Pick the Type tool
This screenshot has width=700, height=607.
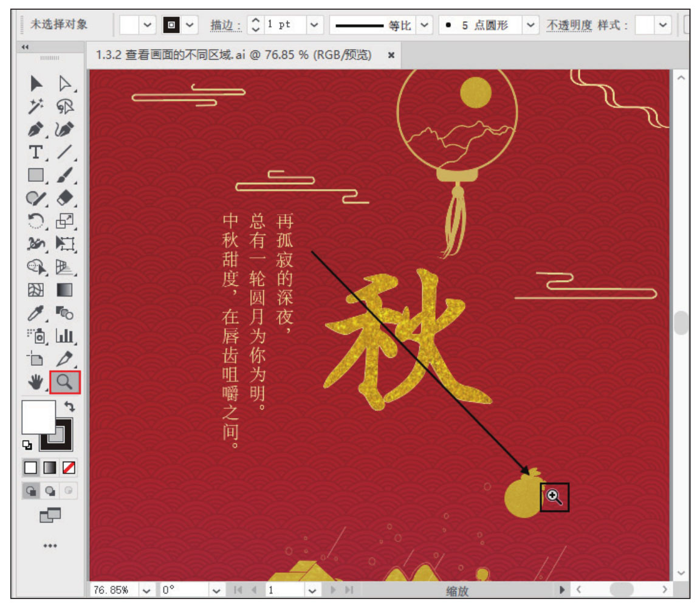click(36, 152)
